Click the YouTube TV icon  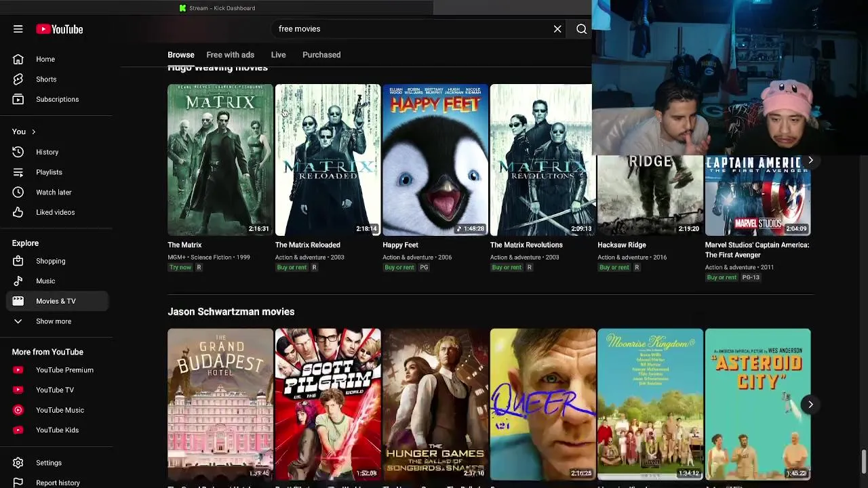(x=18, y=390)
